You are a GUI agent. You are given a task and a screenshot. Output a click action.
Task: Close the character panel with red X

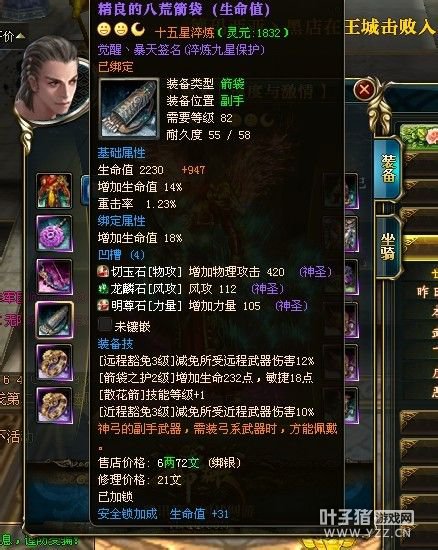click(x=364, y=90)
